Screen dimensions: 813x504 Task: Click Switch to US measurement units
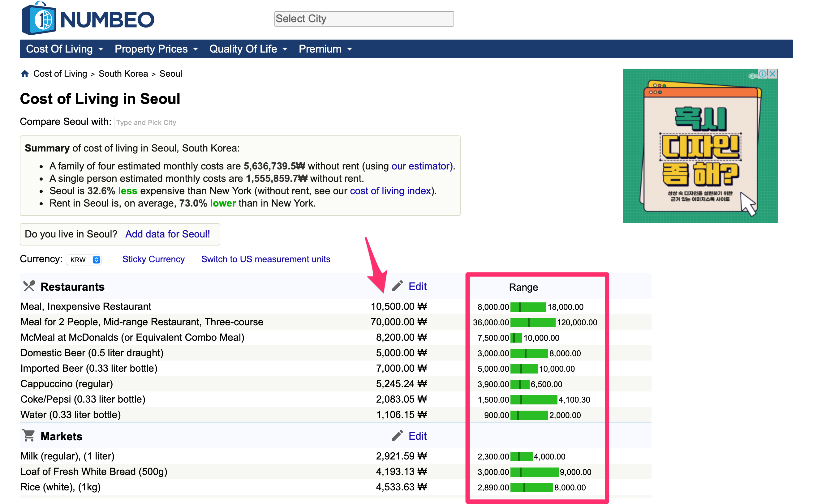[265, 259]
